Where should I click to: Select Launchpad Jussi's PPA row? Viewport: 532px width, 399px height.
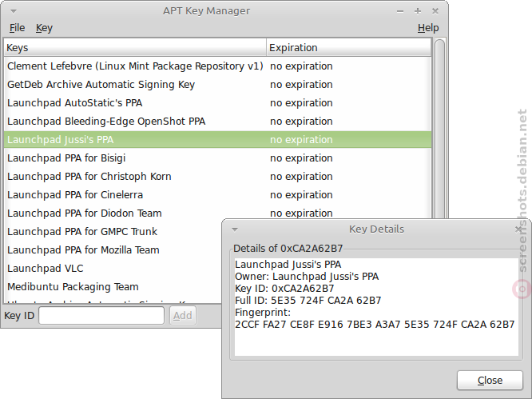[217, 139]
